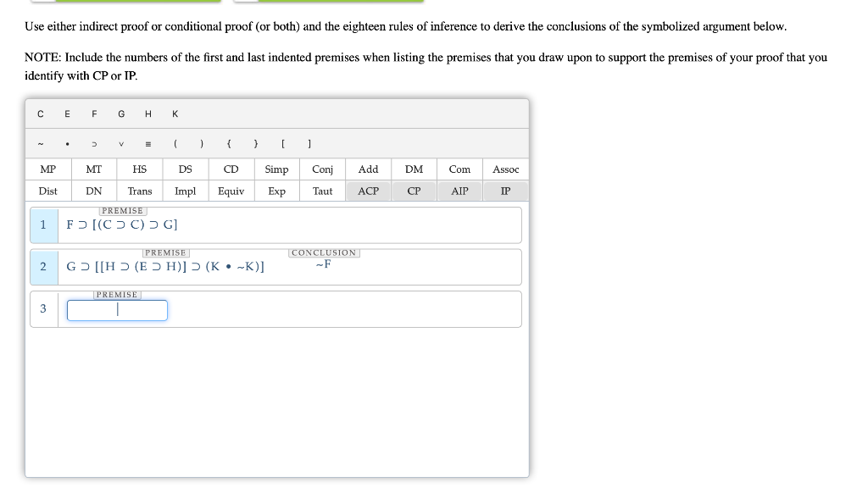The height and width of the screenshot is (499, 868).
Task: Choose the IP indirect proof rule
Action: click(504, 191)
